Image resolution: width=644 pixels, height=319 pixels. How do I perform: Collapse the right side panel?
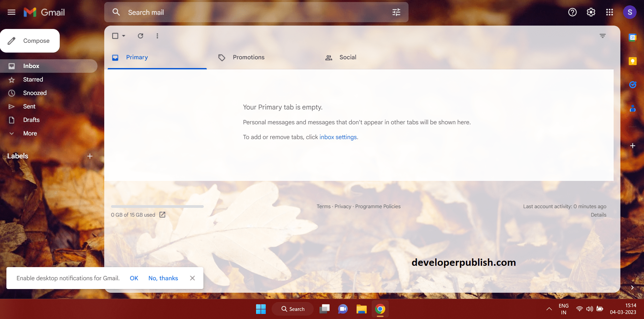[632, 288]
